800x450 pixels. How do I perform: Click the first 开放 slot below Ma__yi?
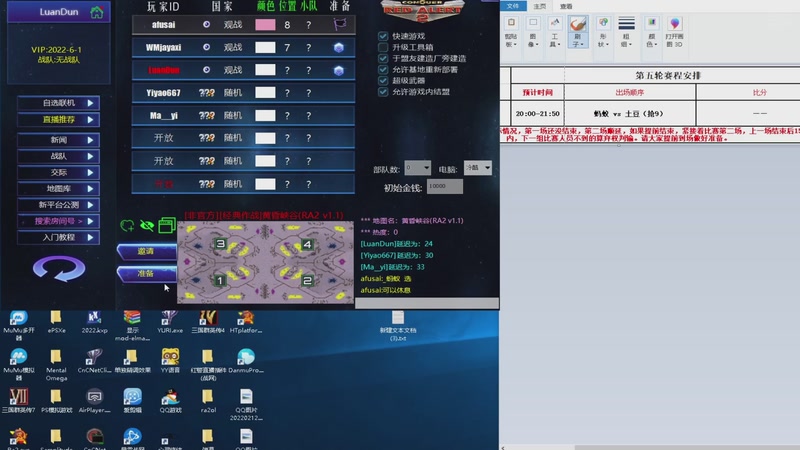[243, 138]
